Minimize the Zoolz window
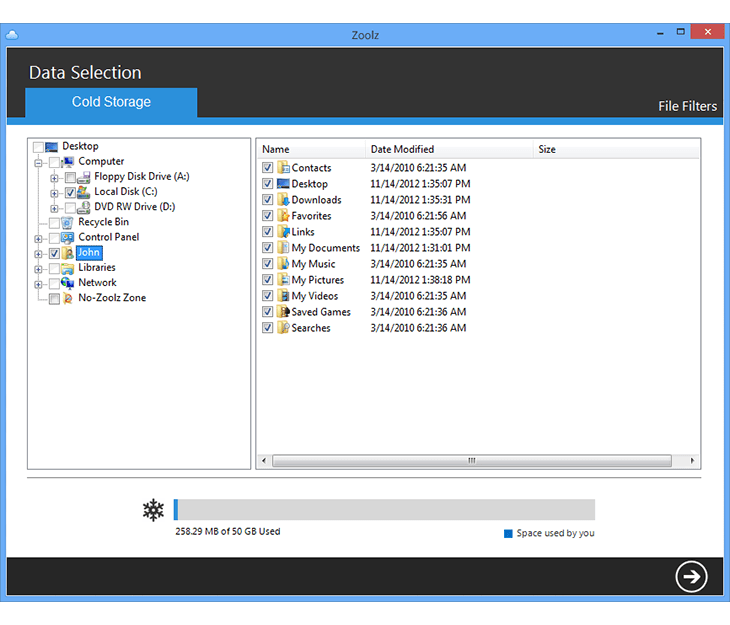 coord(660,33)
